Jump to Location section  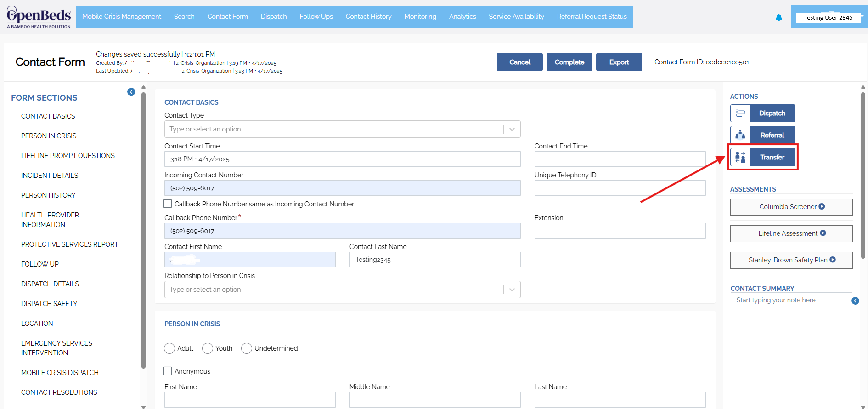click(x=37, y=324)
